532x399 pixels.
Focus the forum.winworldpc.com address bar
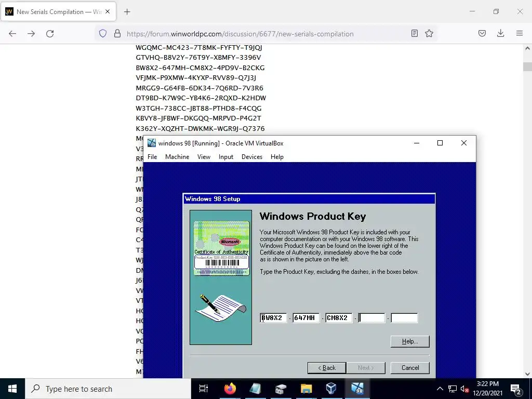(x=240, y=34)
